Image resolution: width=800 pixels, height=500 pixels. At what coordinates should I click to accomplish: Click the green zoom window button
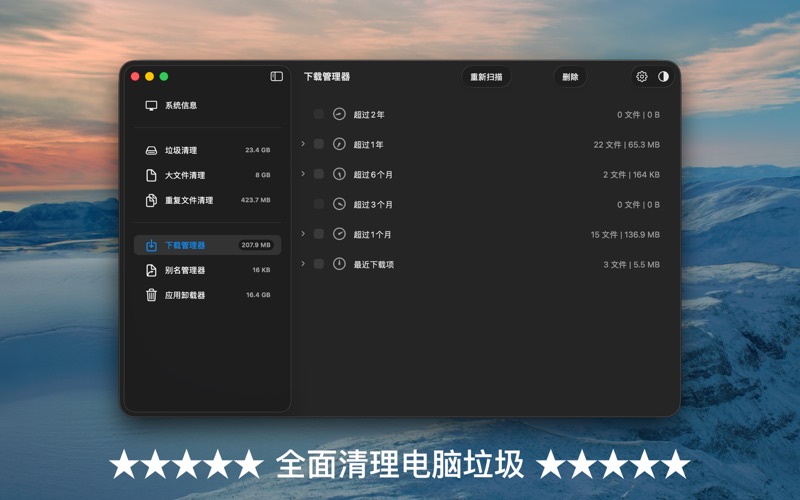click(x=164, y=77)
